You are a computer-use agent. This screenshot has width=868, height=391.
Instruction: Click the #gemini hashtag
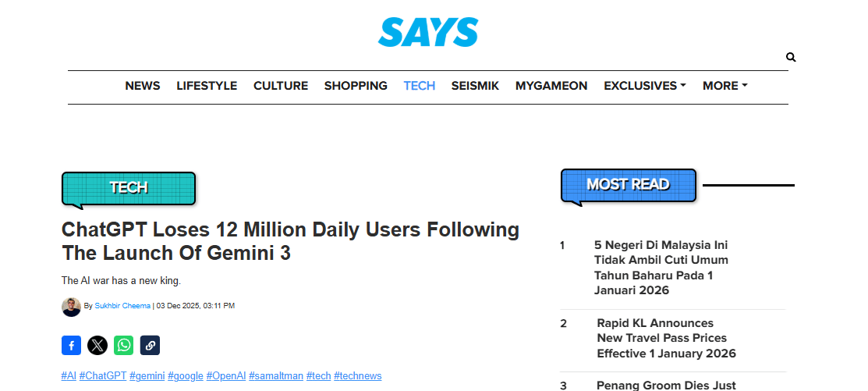[147, 376]
